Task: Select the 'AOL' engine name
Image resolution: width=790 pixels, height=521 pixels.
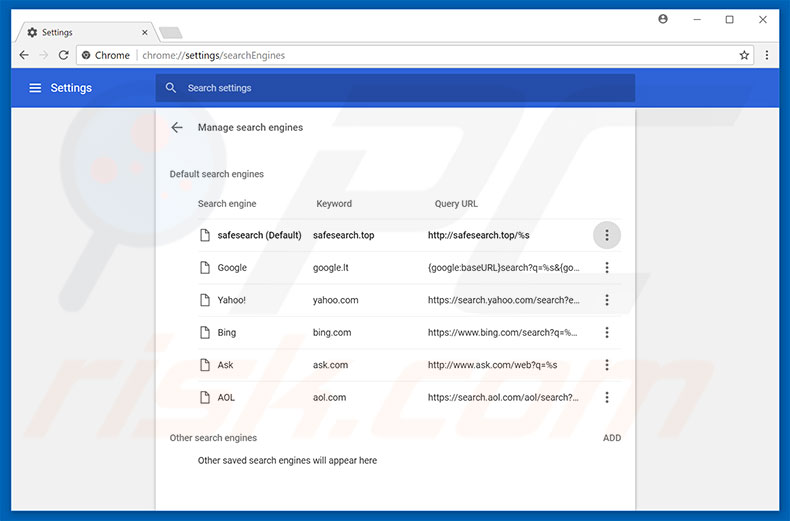Action: point(226,398)
